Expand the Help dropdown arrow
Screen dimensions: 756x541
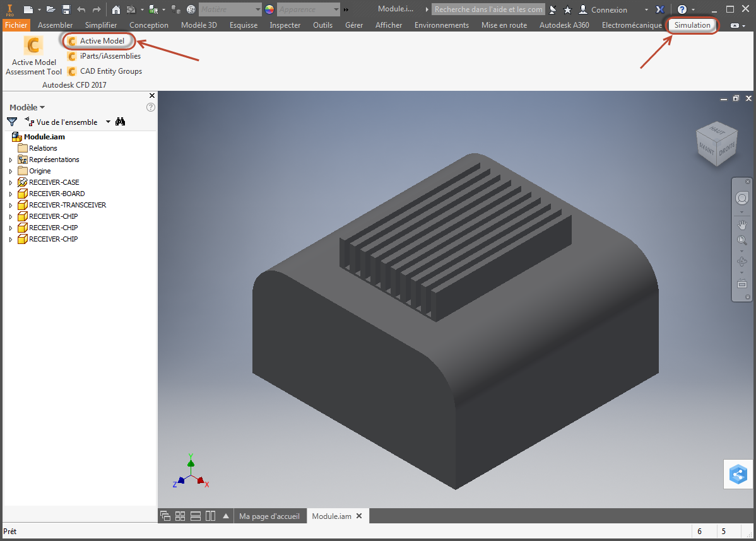[x=694, y=9]
